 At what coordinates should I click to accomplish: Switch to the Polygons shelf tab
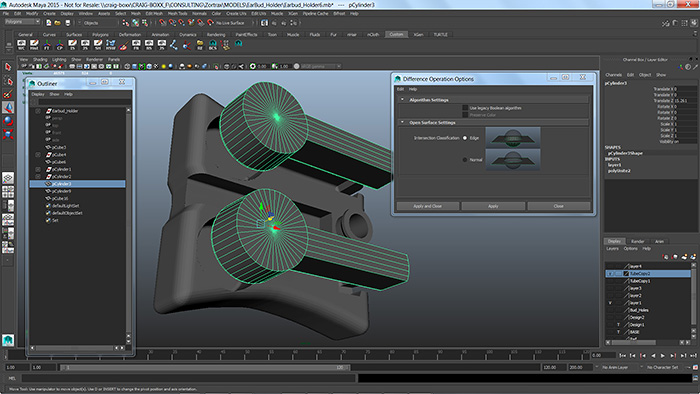click(100, 34)
